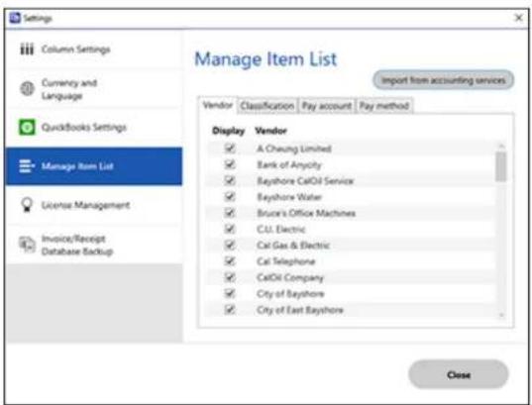
Task: Click the Currency and Language globe icon
Action: click(27, 89)
